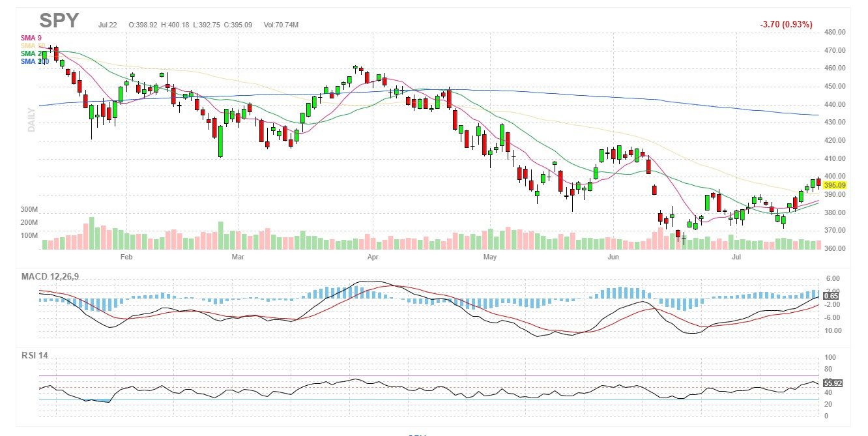
Task: Click the 55.92 RSI current value tag
Action: pos(833,383)
